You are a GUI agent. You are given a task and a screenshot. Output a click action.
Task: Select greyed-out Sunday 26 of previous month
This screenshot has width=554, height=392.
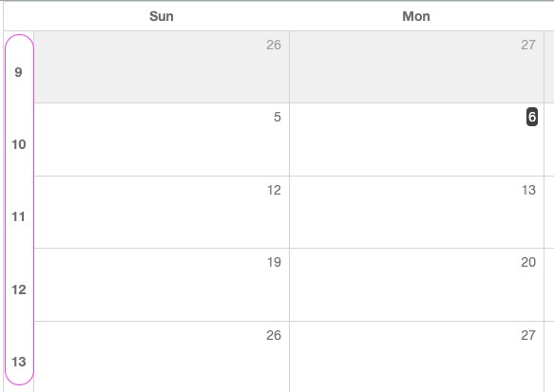point(162,67)
